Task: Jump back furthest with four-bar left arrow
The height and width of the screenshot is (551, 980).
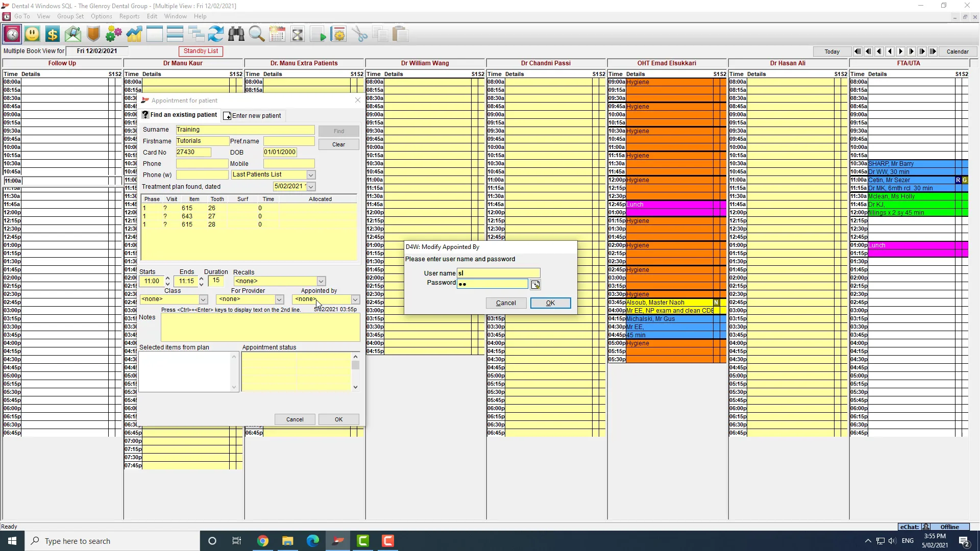Action: (x=857, y=52)
